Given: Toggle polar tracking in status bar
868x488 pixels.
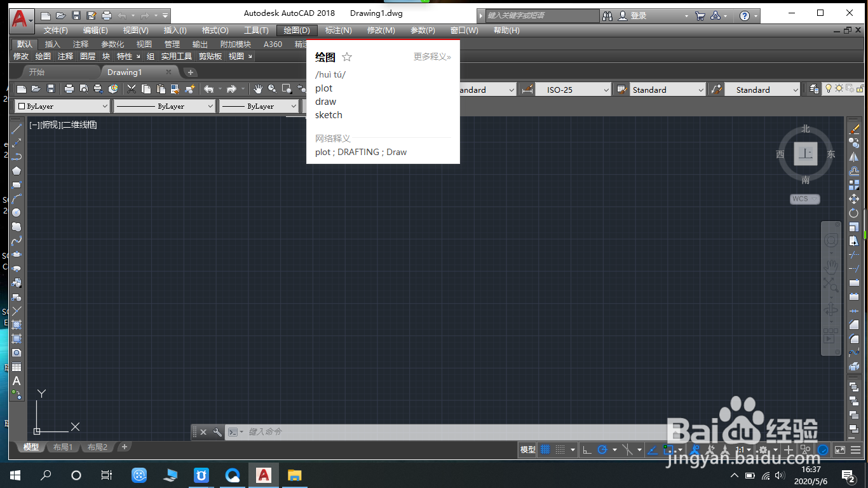Looking at the screenshot, I should tap(602, 450).
